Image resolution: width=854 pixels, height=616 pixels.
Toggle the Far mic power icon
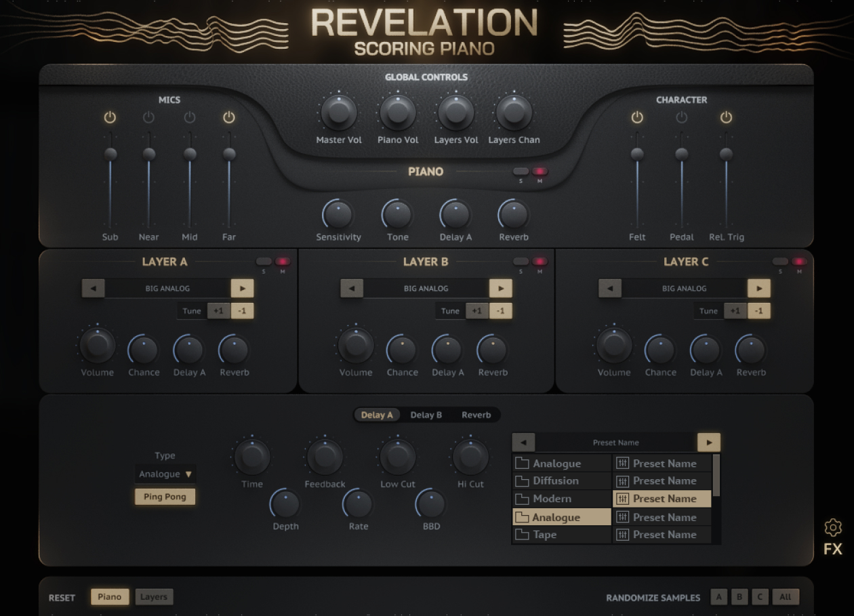[x=229, y=118]
